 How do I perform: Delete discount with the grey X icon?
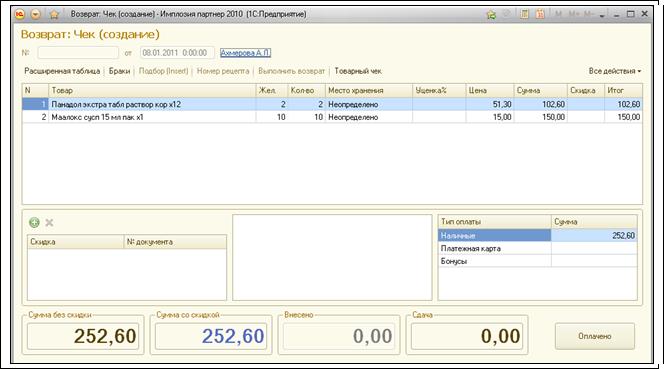click(49, 222)
